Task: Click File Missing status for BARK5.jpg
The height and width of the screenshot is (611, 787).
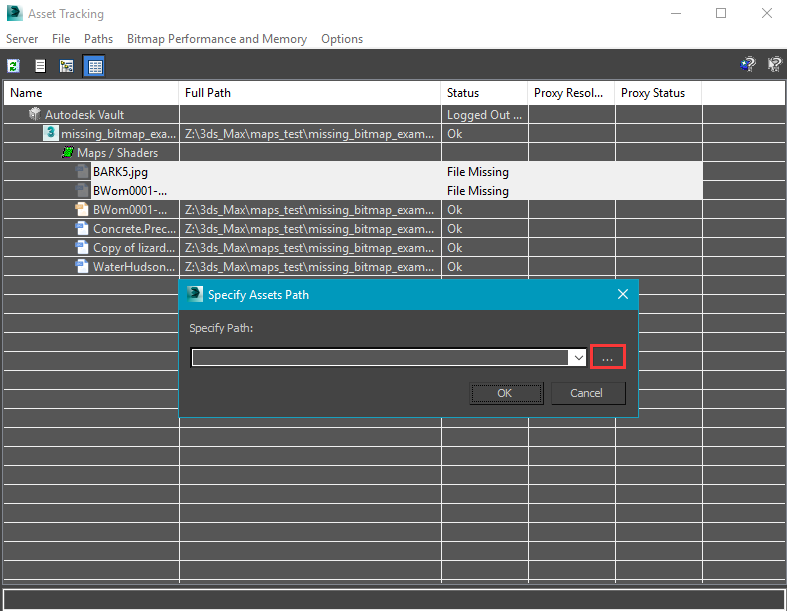Action: (478, 172)
